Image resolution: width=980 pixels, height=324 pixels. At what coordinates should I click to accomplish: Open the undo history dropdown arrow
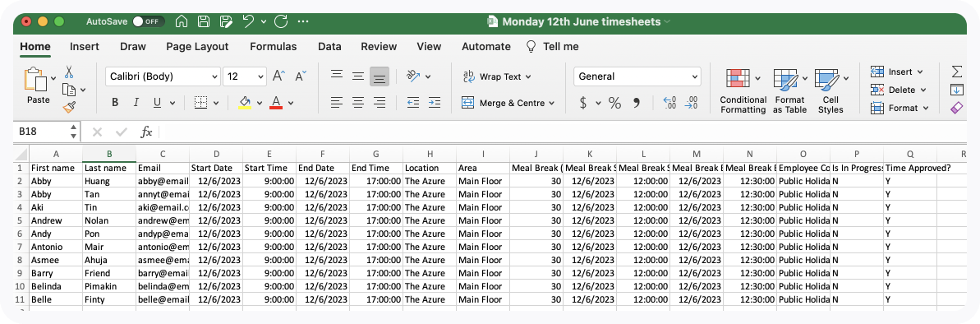coord(264,22)
